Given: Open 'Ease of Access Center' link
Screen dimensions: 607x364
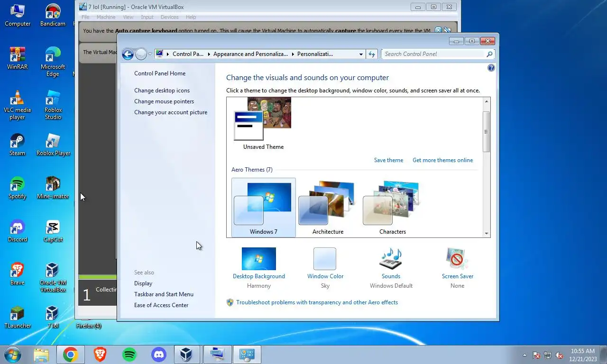Looking at the screenshot, I should tap(161, 305).
